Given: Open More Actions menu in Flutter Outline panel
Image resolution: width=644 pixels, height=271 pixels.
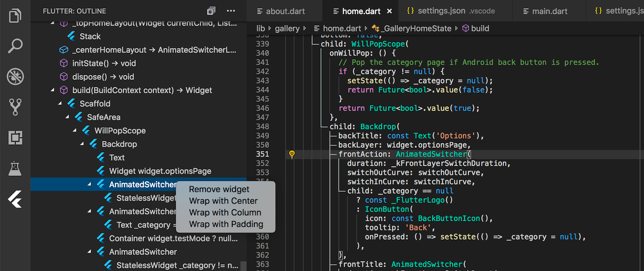Looking at the screenshot, I should pyautogui.click(x=230, y=11).
